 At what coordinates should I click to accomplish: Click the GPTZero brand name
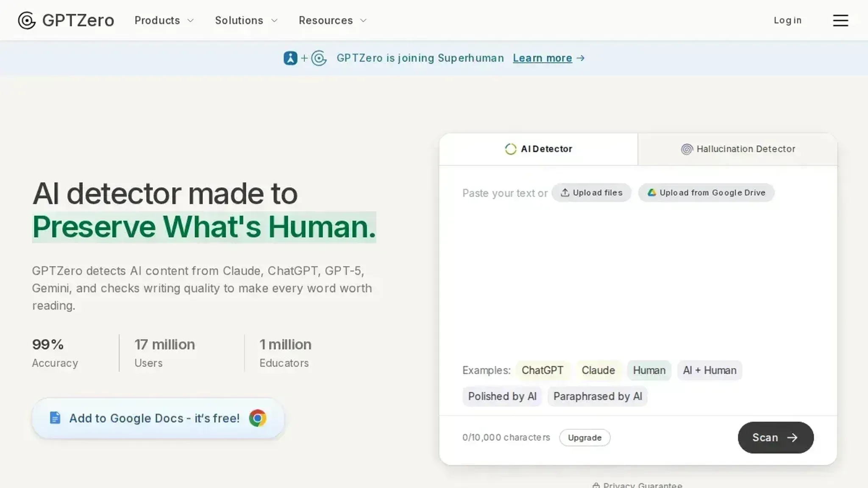coord(78,20)
